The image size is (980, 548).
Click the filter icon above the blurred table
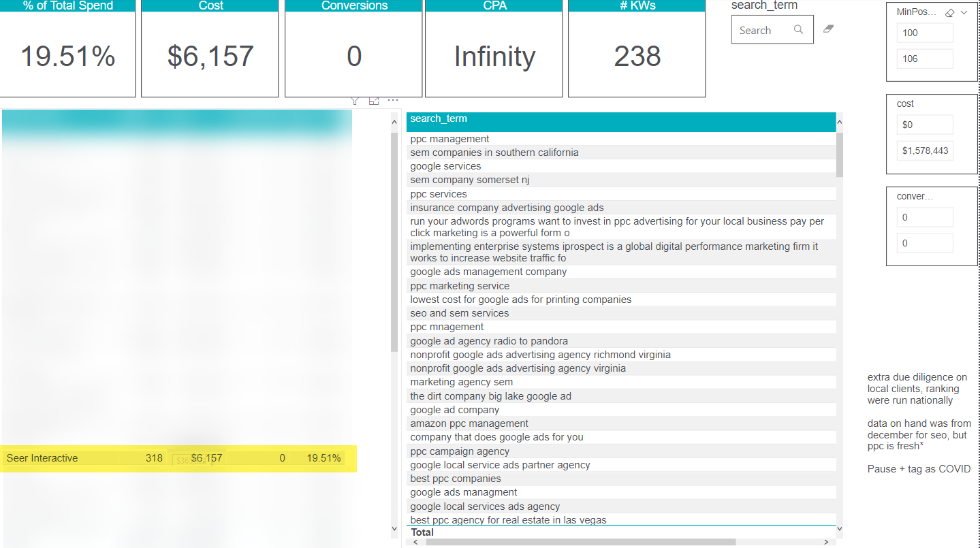pyautogui.click(x=355, y=101)
